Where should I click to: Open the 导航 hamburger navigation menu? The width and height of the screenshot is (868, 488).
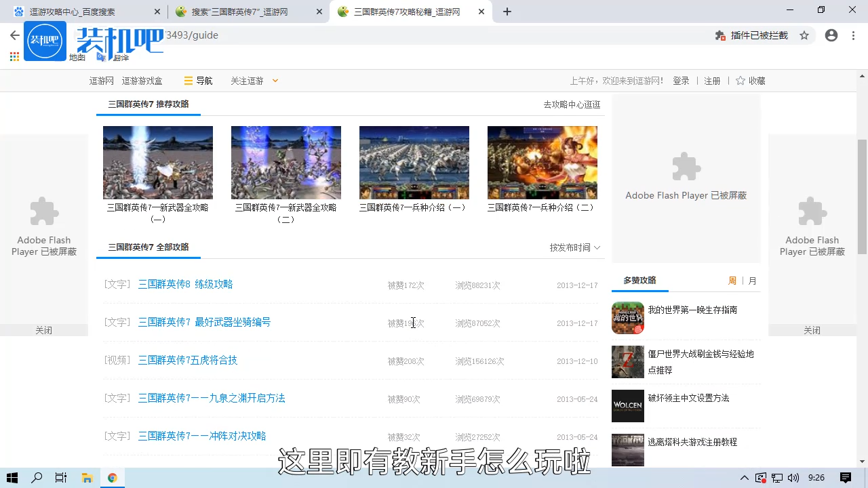[197, 81]
